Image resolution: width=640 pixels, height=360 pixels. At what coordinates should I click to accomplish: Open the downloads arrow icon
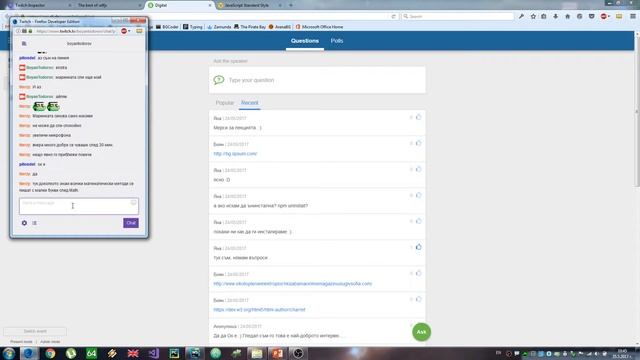click(556, 16)
